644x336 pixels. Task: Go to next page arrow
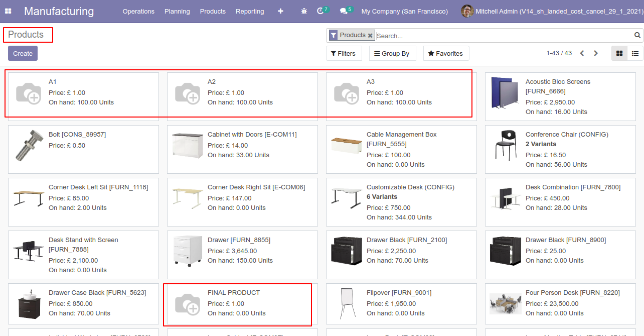tap(596, 53)
